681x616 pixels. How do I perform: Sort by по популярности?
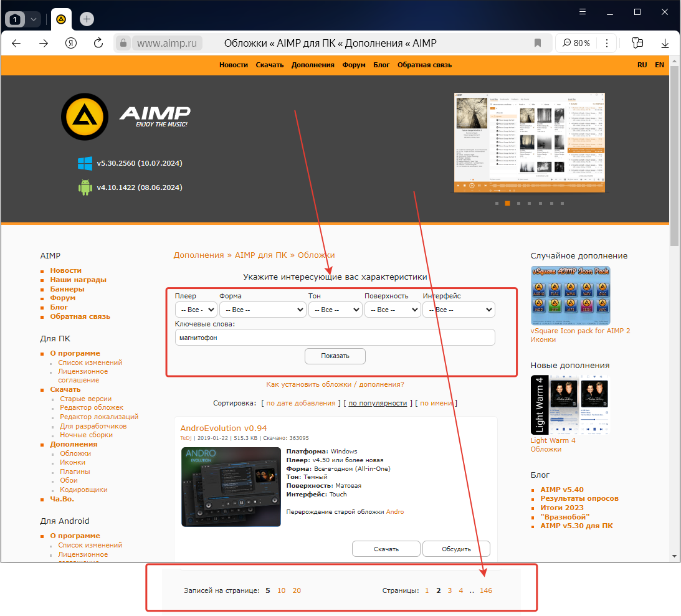tap(378, 403)
